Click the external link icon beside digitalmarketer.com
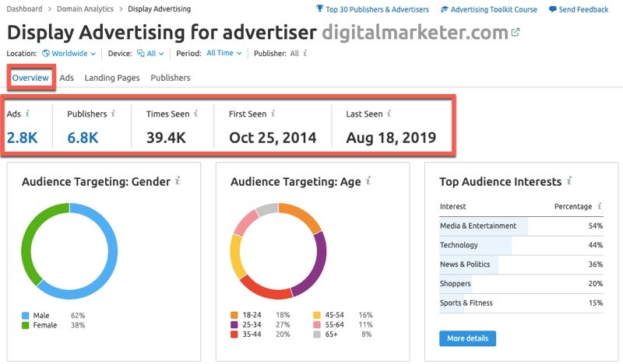The width and height of the screenshot is (623, 364). point(515,33)
